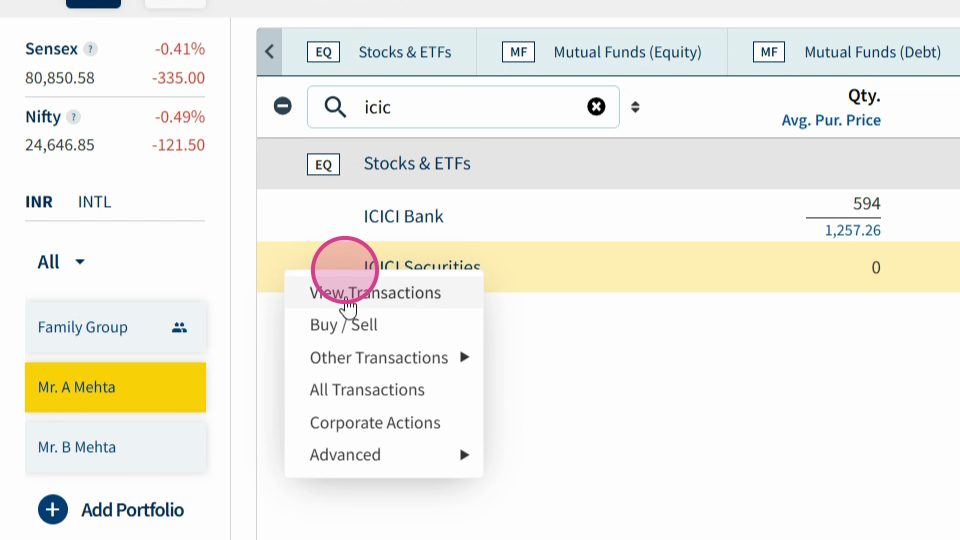Click the magnifier search icon
The height and width of the screenshot is (540, 960).
[335, 107]
